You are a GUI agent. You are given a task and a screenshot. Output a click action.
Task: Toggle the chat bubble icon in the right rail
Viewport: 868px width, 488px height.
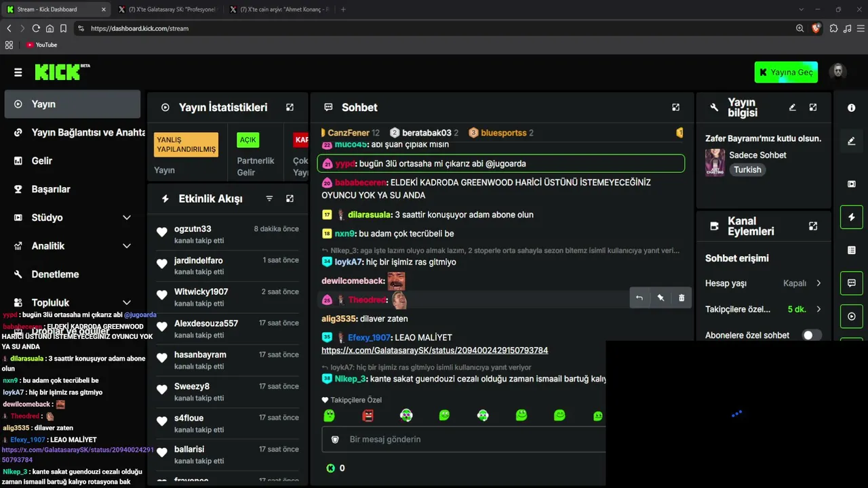[852, 283]
